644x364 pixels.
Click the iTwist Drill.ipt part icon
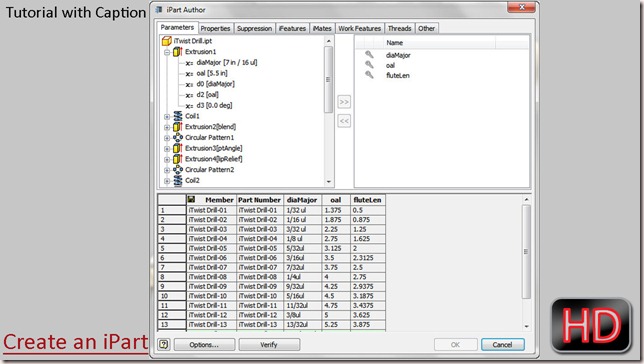coord(166,41)
